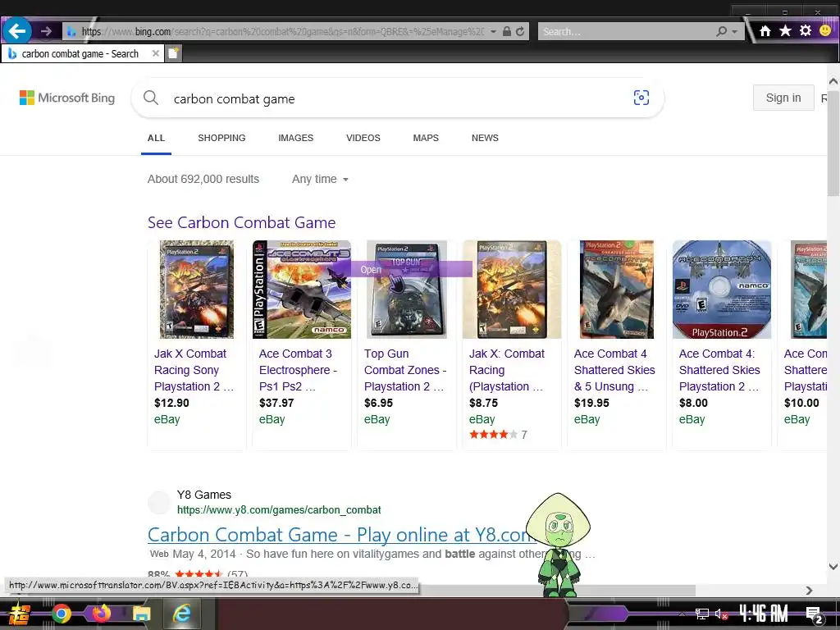Click Ace Combat 3 Electrosphere product link
The height and width of the screenshot is (630, 840).
[298, 370]
